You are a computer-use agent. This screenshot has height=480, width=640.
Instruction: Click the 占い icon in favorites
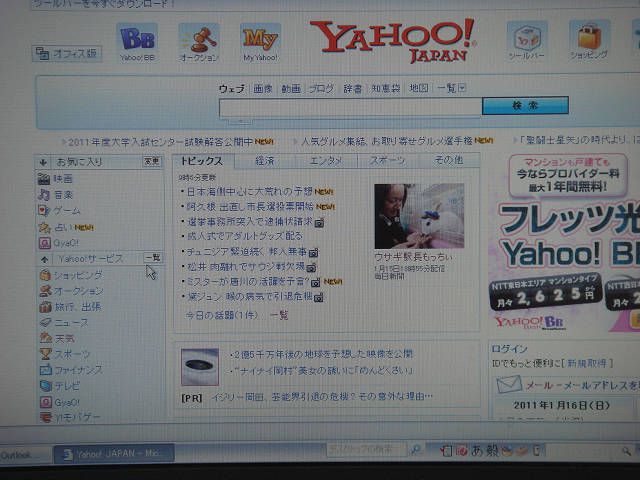(44, 227)
